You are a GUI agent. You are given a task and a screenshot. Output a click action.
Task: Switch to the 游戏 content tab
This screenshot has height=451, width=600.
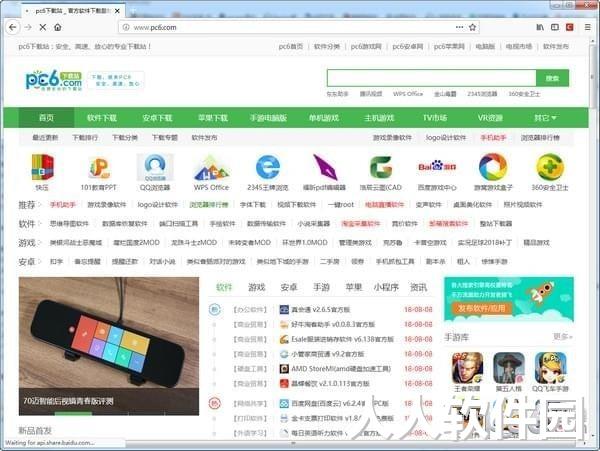point(256,287)
